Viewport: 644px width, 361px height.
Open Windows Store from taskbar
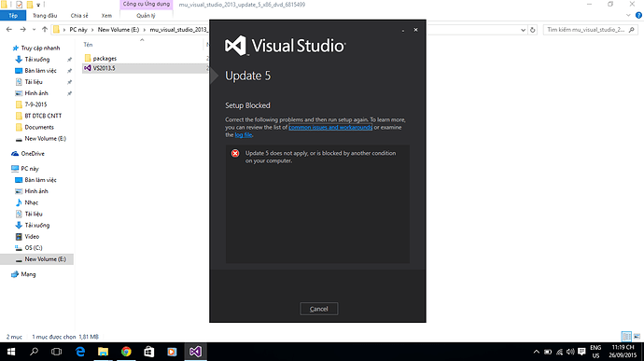pyautogui.click(x=148, y=352)
